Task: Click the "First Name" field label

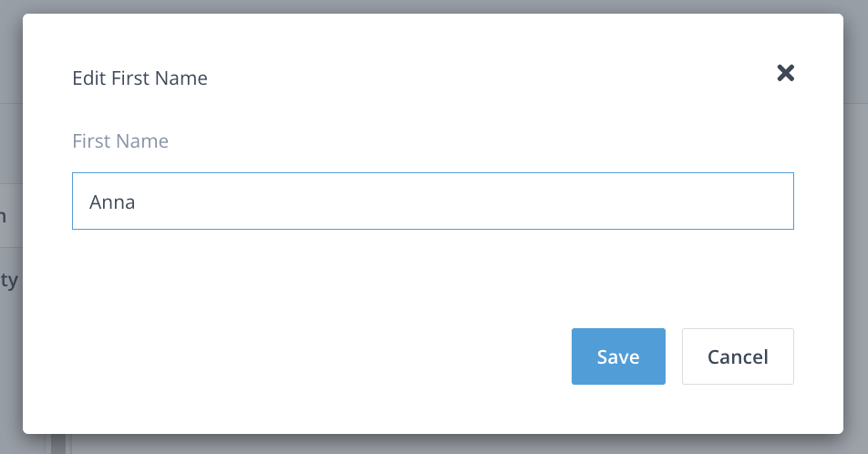Action: (120, 141)
